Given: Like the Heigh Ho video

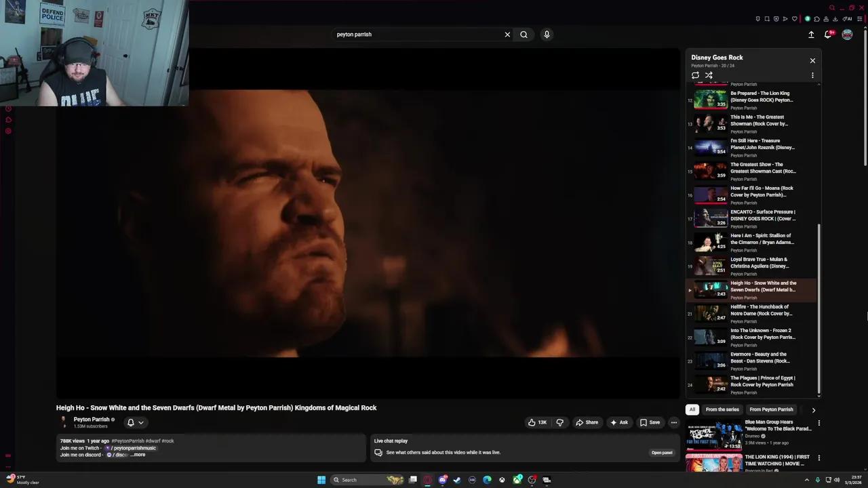Looking at the screenshot, I should 537,422.
